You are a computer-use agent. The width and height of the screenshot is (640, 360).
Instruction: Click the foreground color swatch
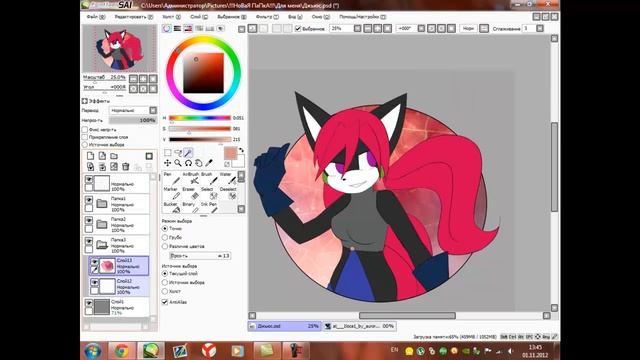[231, 153]
